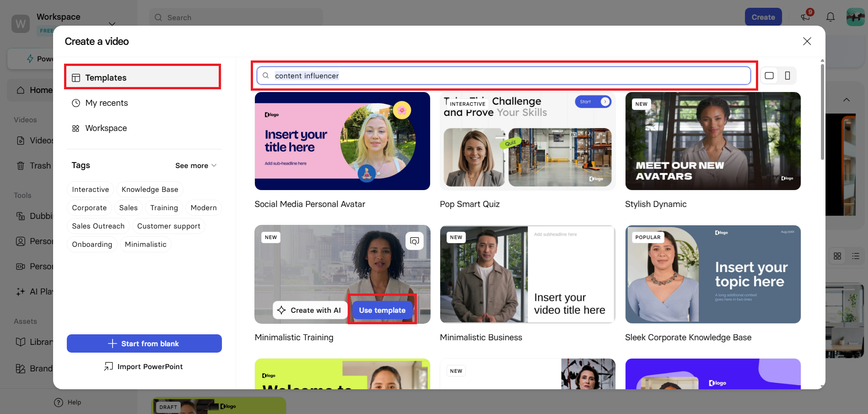Click plus icon on Start from blank
The width and height of the screenshot is (868, 414).
pyautogui.click(x=113, y=343)
